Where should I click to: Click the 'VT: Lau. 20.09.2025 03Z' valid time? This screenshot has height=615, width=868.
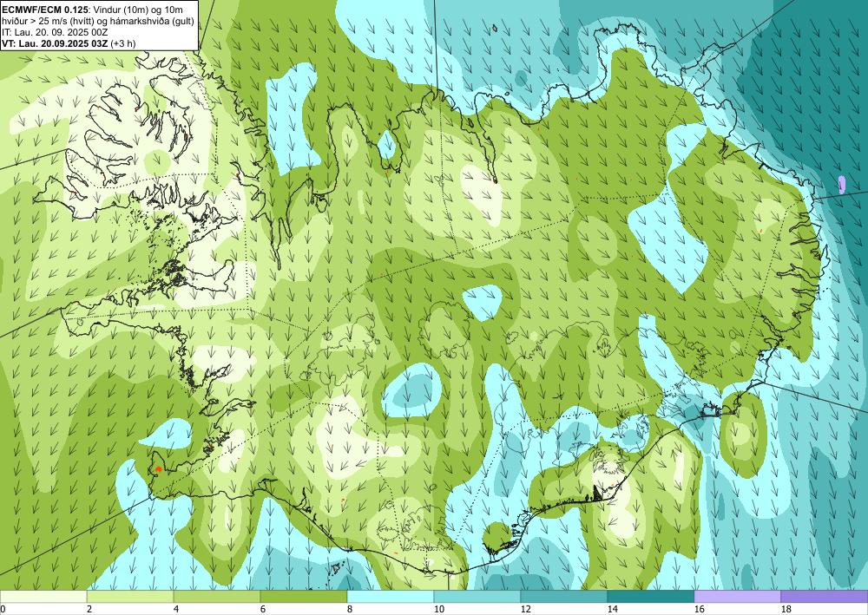tap(56, 43)
